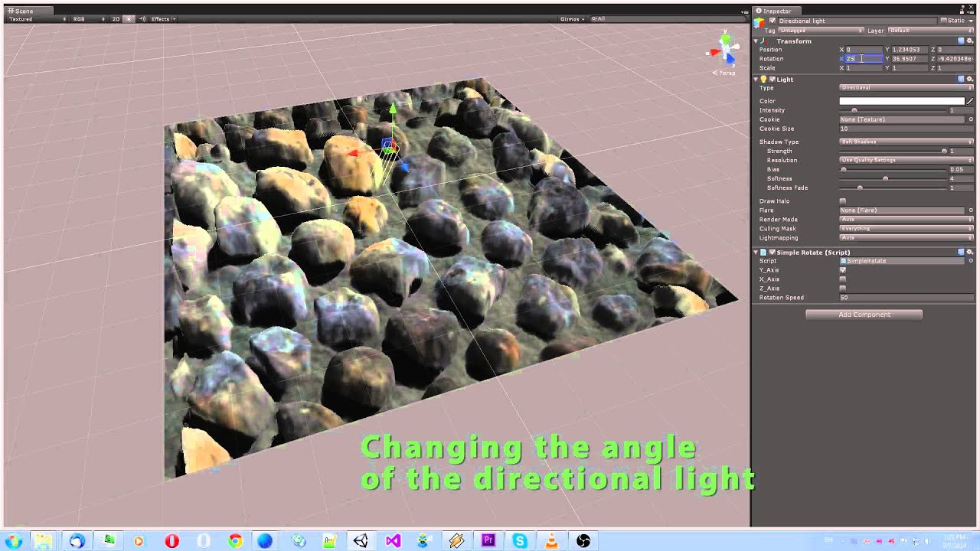Click the orientation gizmo in Scene view
The height and width of the screenshot is (551, 980).
point(724,51)
